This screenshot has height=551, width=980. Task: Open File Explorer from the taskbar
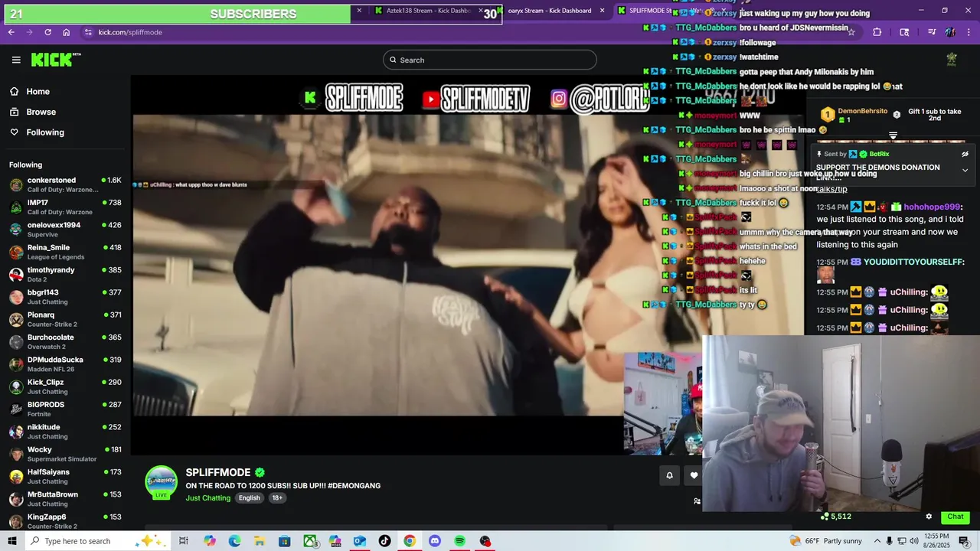pyautogui.click(x=260, y=541)
